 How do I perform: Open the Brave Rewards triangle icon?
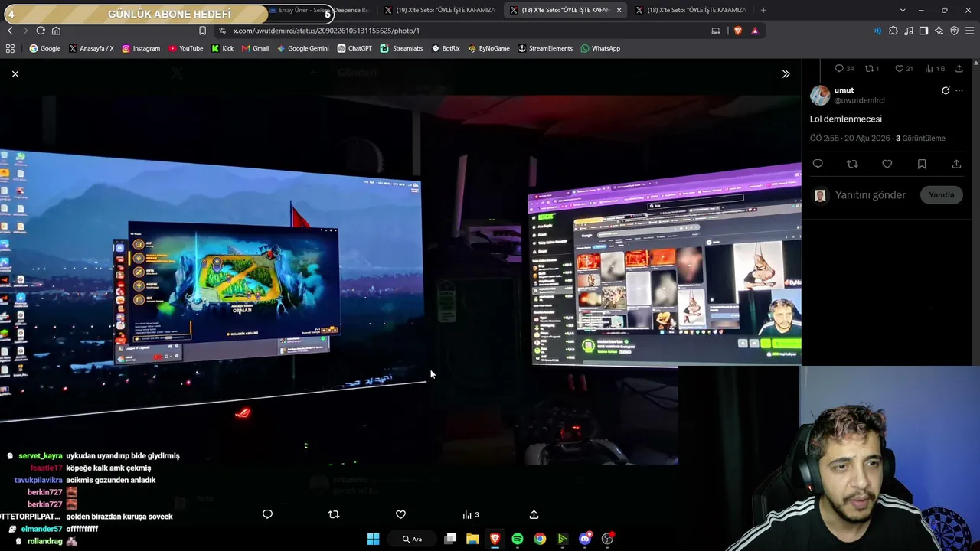[x=755, y=31]
